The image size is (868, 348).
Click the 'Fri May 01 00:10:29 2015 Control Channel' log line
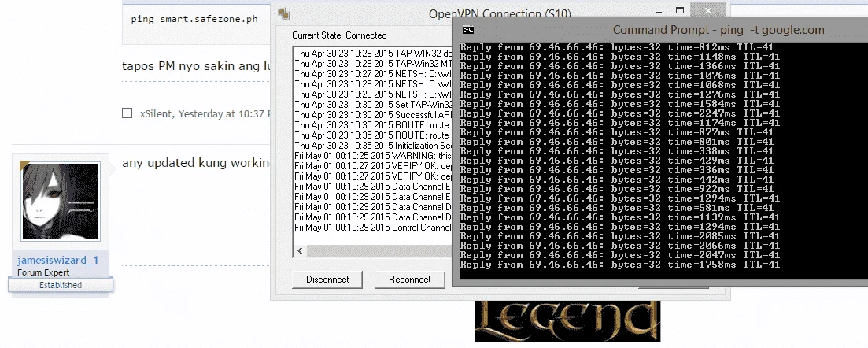(x=373, y=228)
